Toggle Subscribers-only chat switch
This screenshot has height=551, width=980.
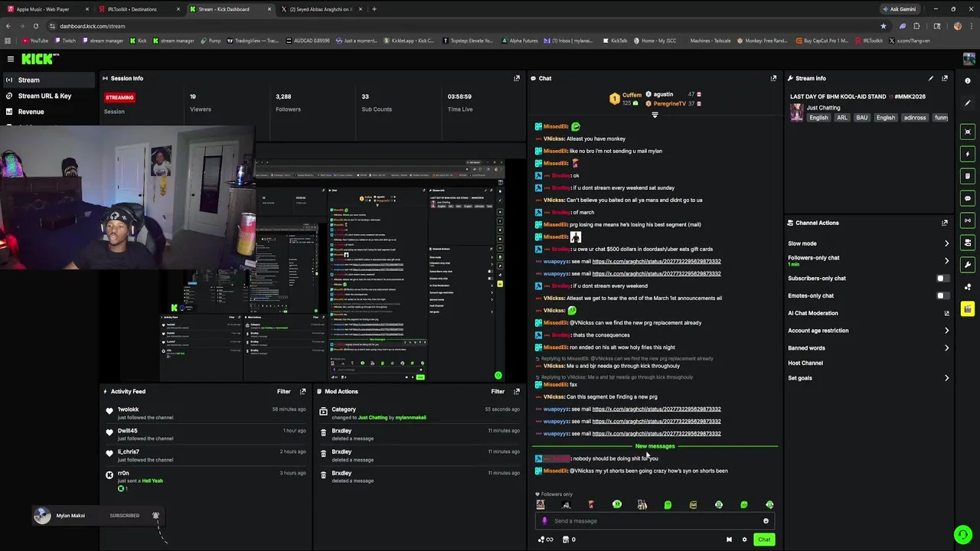point(943,279)
